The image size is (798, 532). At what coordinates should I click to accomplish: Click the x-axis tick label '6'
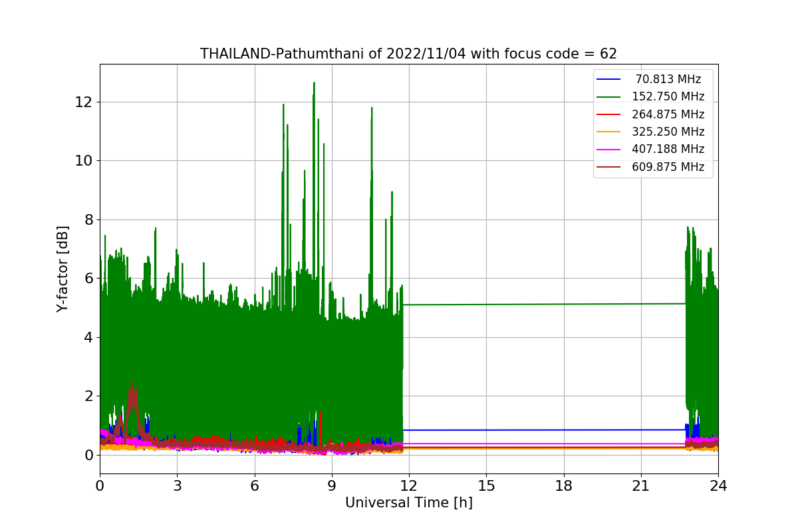click(x=254, y=486)
